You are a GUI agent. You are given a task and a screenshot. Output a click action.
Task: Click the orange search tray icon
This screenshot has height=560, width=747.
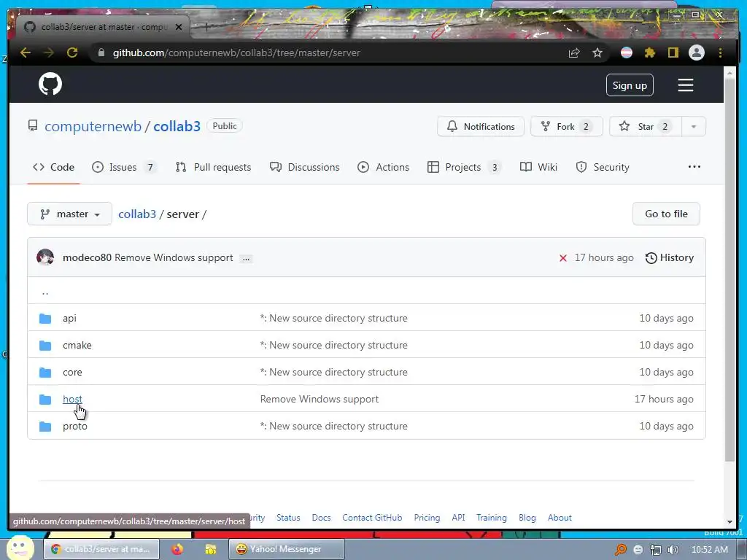pyautogui.click(x=620, y=550)
